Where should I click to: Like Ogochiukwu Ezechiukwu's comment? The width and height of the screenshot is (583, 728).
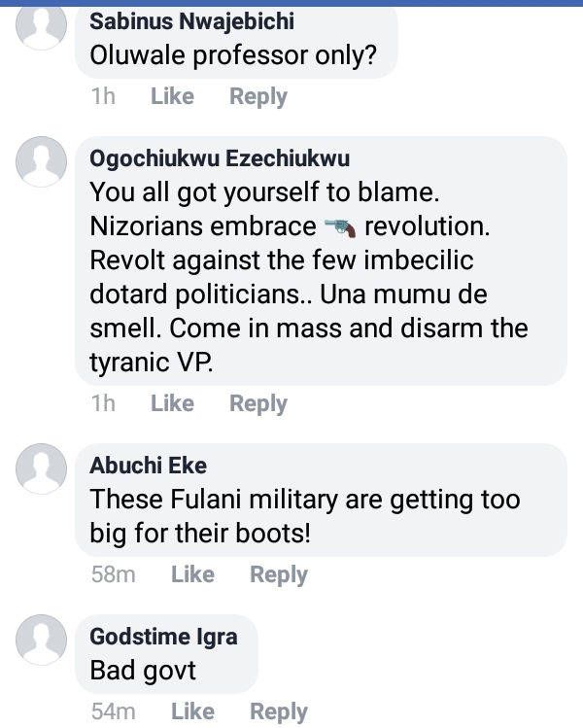pos(172,403)
